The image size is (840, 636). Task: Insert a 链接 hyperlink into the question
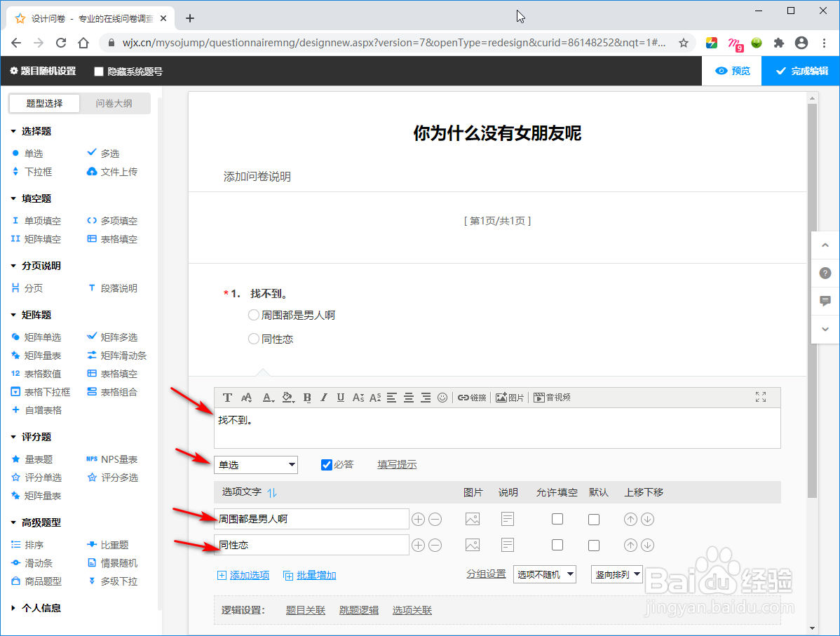click(x=473, y=397)
